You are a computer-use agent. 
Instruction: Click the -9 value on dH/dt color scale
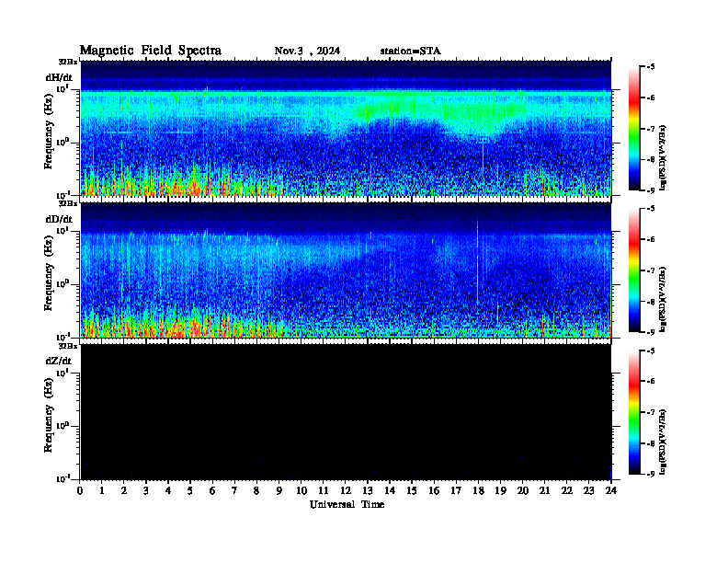pos(651,190)
